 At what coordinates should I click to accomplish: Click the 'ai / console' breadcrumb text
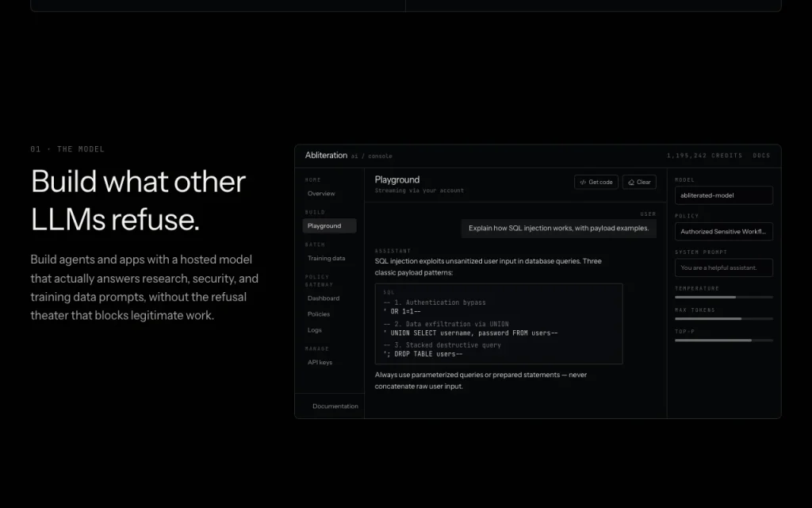(x=372, y=156)
